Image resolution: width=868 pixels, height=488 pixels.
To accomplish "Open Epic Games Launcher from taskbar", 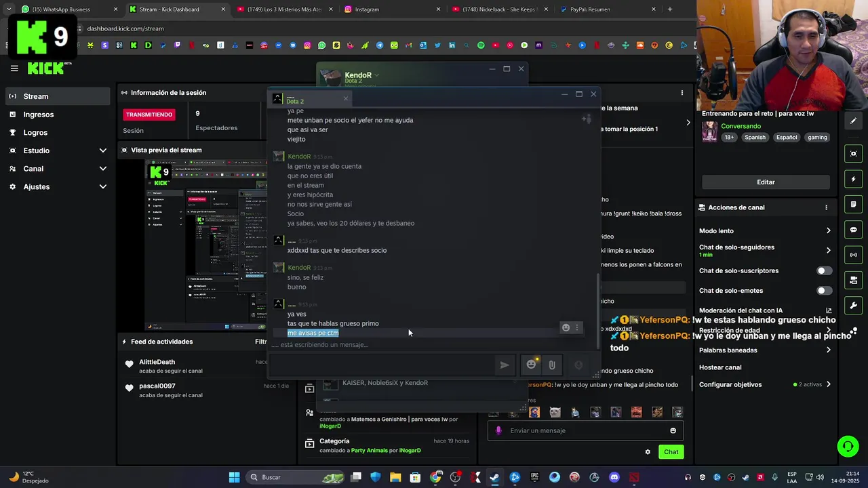I will [x=534, y=477].
